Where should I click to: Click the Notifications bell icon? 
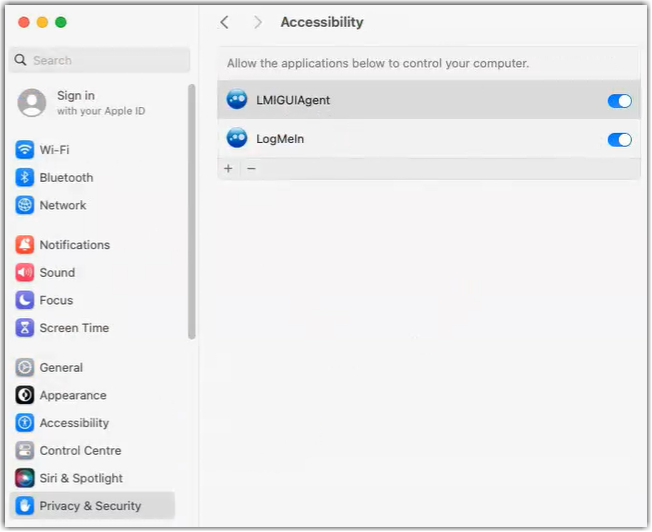pos(25,245)
